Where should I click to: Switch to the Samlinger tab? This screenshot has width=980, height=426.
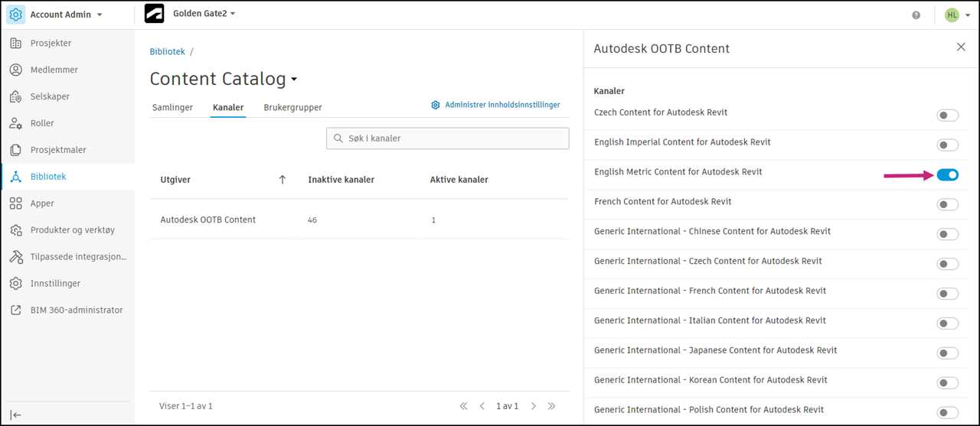click(172, 108)
